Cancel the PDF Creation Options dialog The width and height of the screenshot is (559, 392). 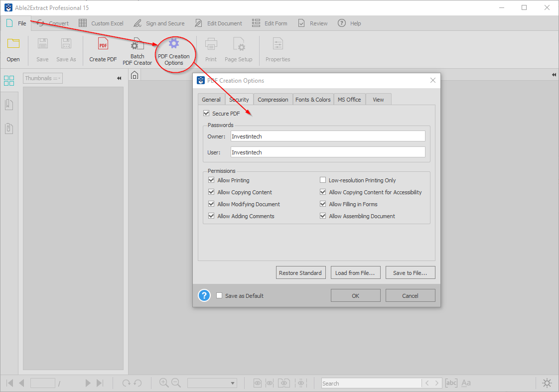pos(411,295)
